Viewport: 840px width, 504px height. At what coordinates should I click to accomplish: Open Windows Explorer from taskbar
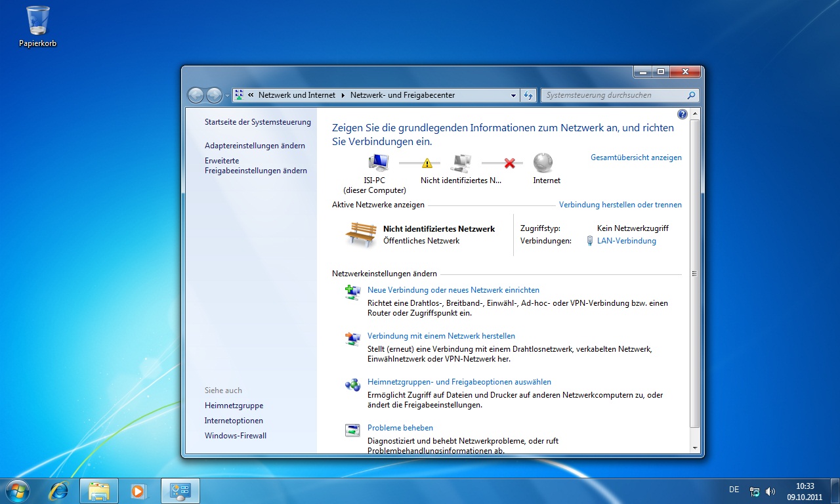[x=99, y=491]
